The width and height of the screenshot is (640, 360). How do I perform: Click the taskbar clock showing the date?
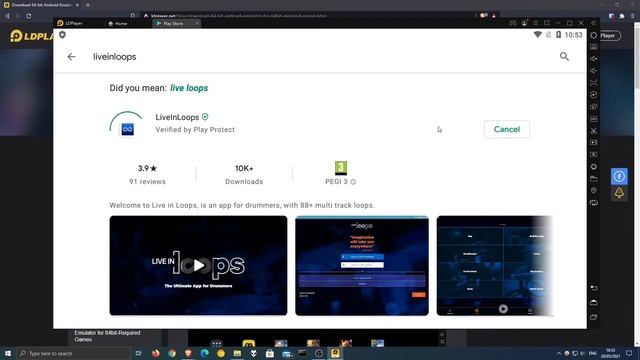click(611, 353)
